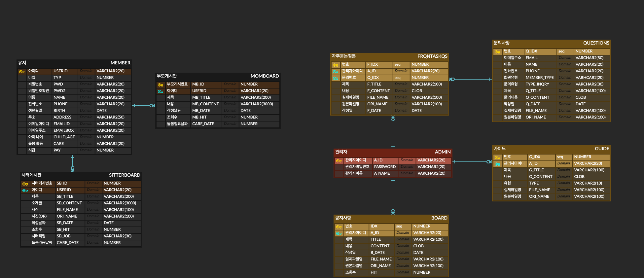This screenshot has width=644, height=278.
Task: Select the relationship line between MEMBER and MOMBOARD
Action: point(144,106)
